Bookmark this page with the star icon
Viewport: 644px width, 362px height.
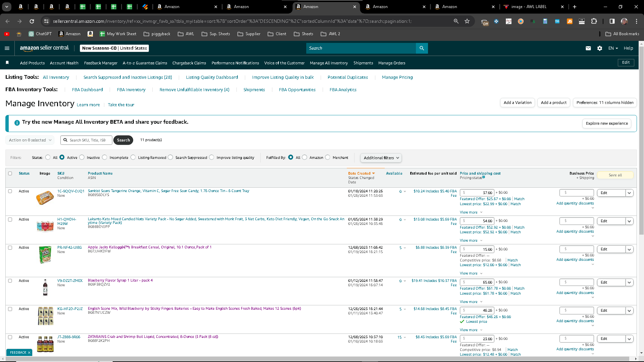coord(467,21)
